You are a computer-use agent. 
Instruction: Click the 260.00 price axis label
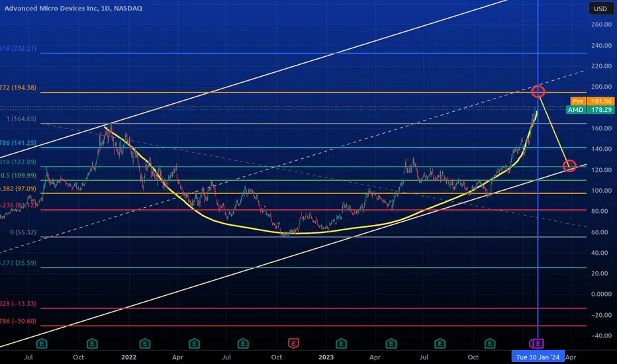601,24
